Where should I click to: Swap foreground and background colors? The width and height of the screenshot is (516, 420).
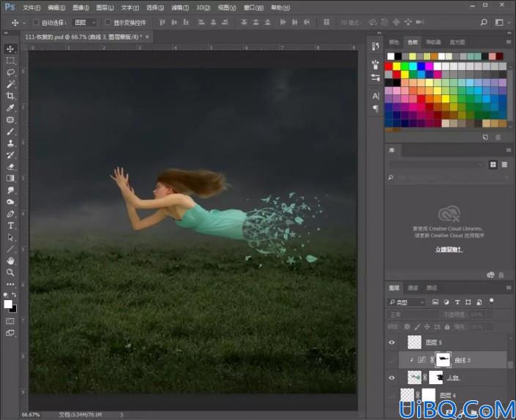[14, 295]
